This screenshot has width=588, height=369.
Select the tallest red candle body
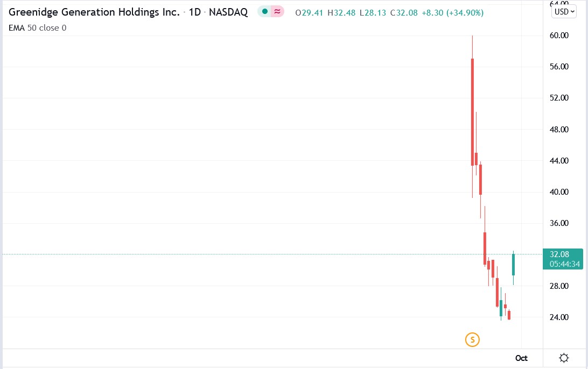click(x=473, y=112)
